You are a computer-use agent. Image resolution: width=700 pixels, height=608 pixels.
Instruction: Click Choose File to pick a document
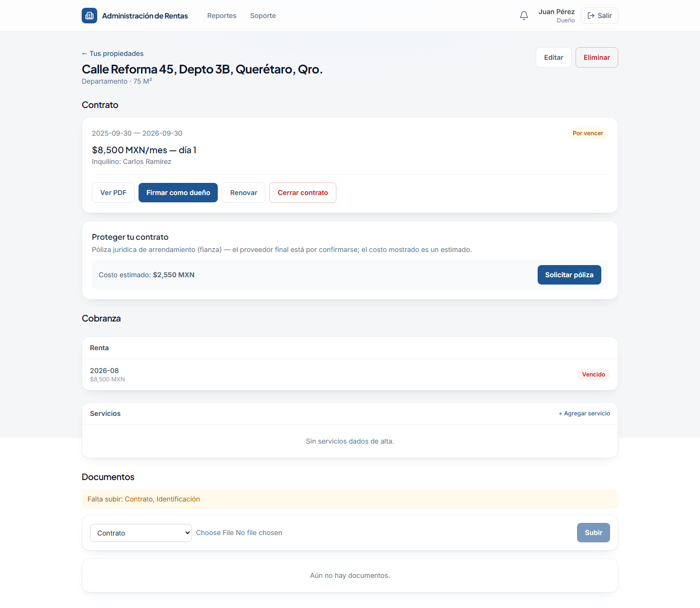215,533
